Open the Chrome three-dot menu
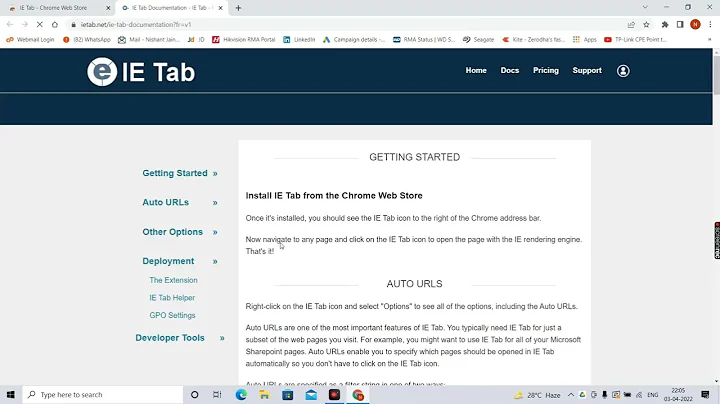The image size is (720, 404). (x=710, y=24)
